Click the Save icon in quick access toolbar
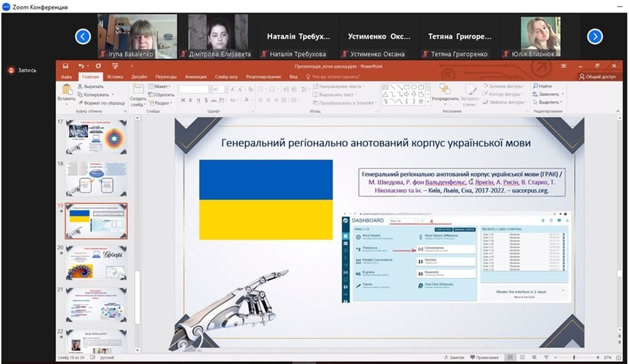The height and width of the screenshot is (364, 630). click(x=64, y=66)
